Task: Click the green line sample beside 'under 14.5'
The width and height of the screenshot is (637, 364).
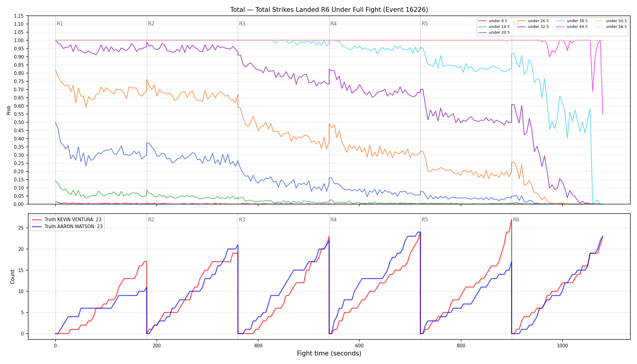Action: pos(482,27)
